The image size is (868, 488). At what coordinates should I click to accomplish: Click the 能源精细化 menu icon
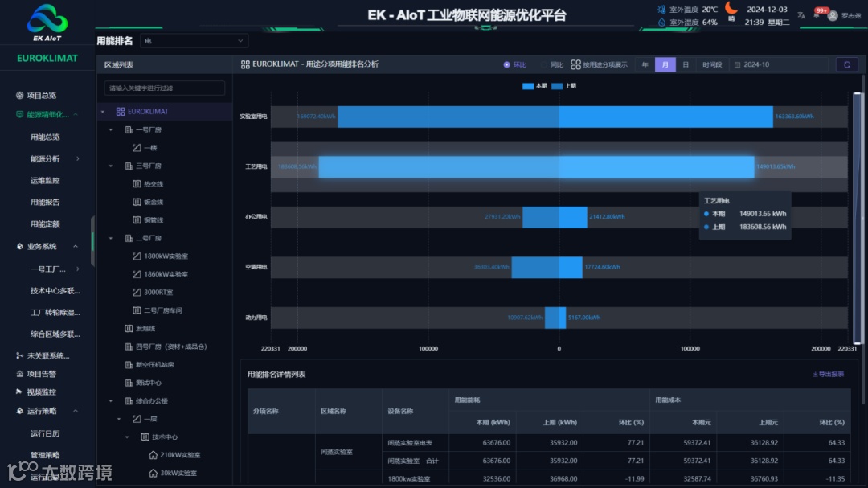click(x=20, y=115)
